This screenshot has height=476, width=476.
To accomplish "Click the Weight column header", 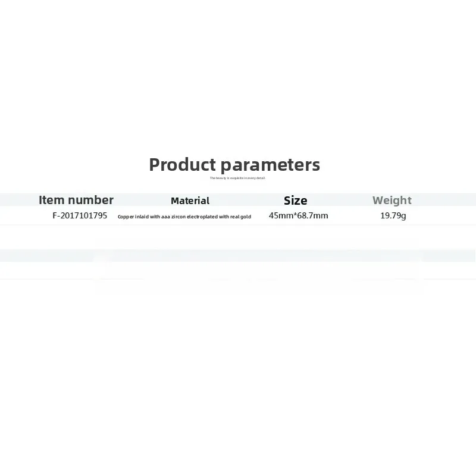I will click(392, 201).
